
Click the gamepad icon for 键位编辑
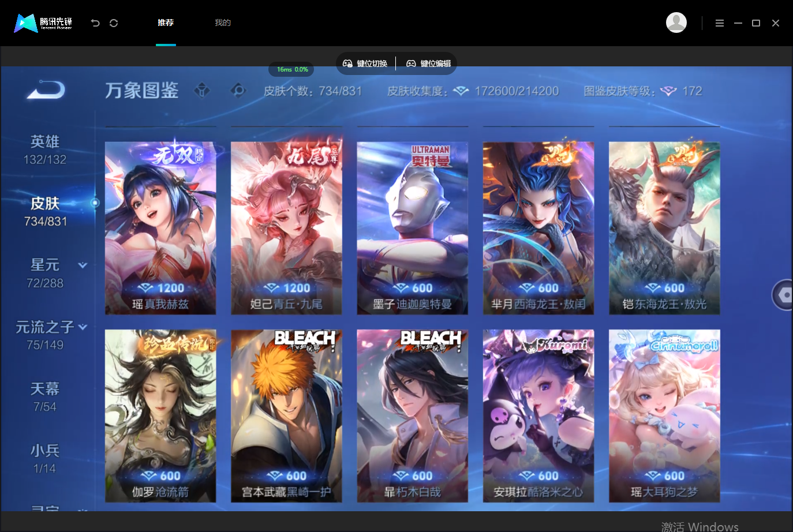point(411,63)
